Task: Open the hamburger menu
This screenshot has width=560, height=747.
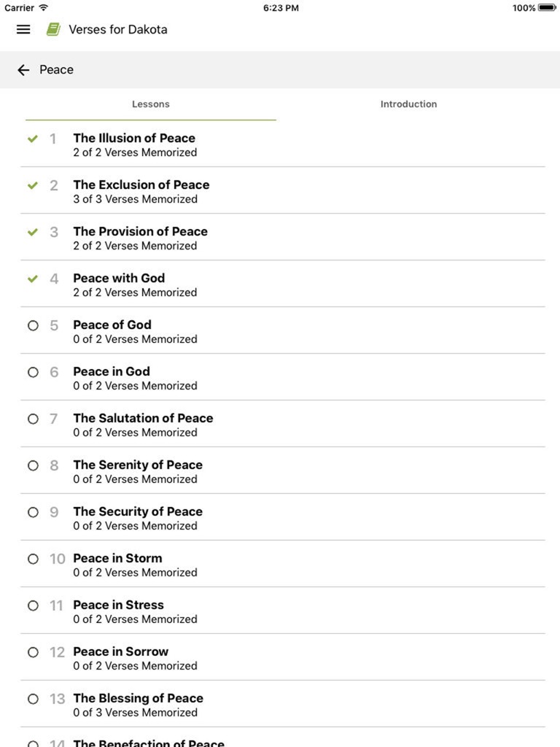Action: 23,29
